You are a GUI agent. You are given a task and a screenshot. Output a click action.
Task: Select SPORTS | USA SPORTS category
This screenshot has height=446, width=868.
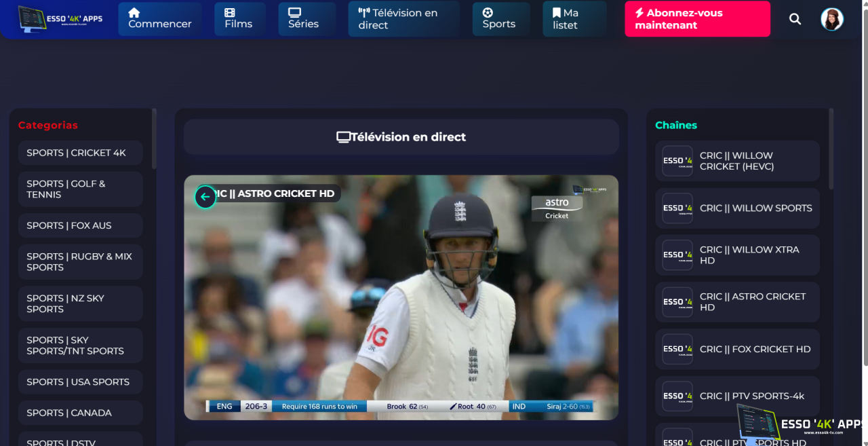[x=80, y=382]
